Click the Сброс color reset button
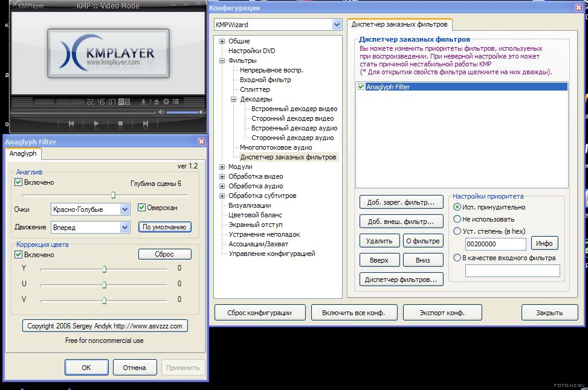The image size is (588, 390). 164,254
